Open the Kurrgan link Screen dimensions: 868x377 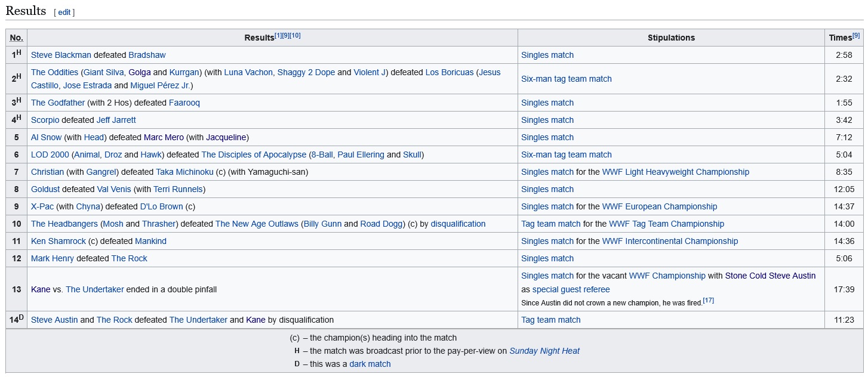(184, 72)
